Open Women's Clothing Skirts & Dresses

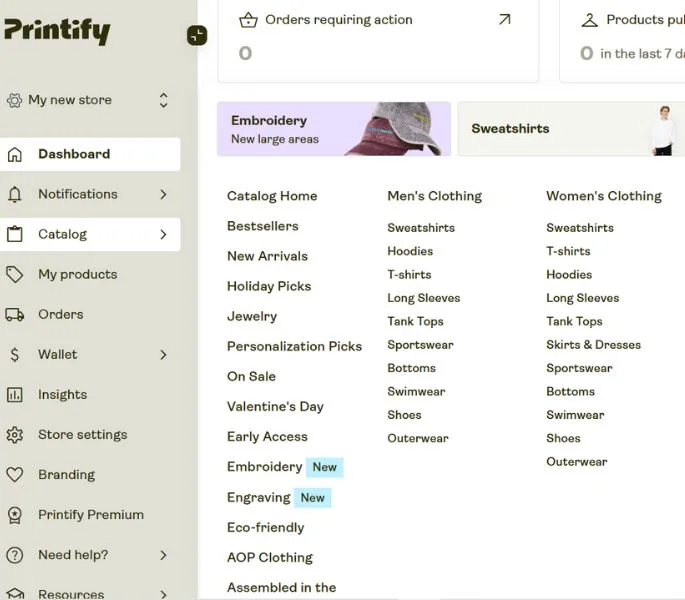pyautogui.click(x=593, y=345)
